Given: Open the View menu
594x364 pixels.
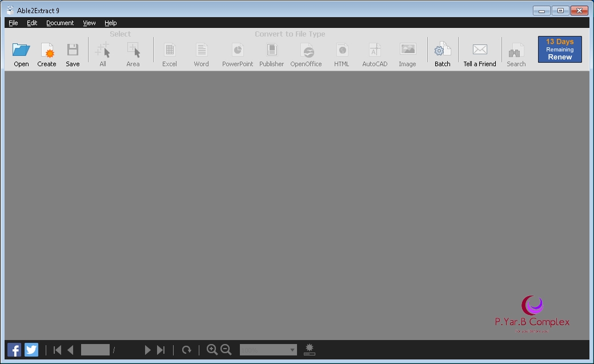Looking at the screenshot, I should (89, 23).
